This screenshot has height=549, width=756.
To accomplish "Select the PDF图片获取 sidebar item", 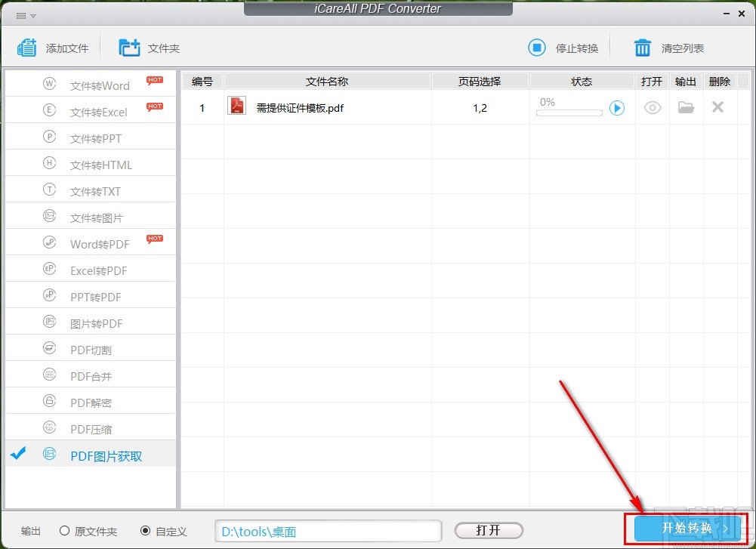I will pos(91,454).
